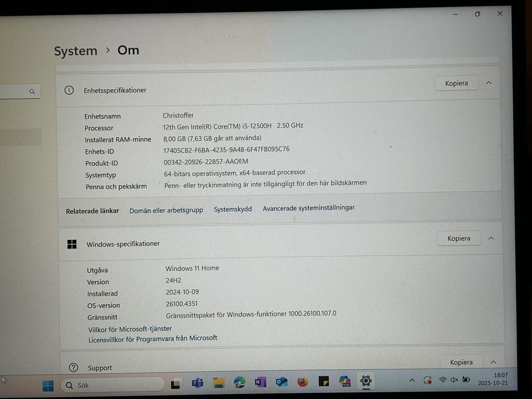Image resolution: width=532 pixels, height=399 pixels.
Task: Open File Explorer from the taskbar
Action: click(219, 383)
